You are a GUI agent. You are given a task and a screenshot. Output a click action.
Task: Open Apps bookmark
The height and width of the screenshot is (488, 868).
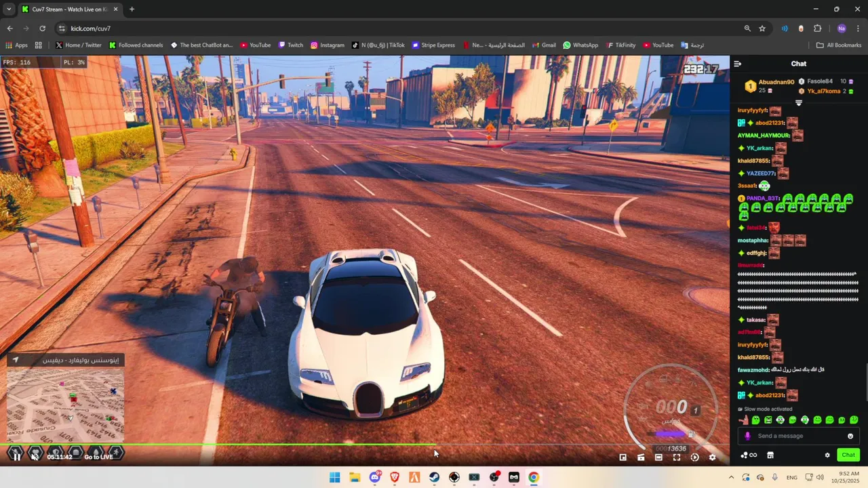coord(16,45)
